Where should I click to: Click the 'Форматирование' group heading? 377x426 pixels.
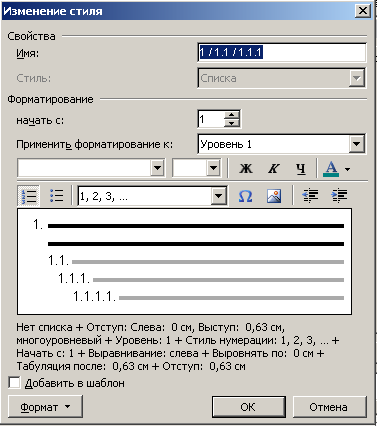pos(50,99)
